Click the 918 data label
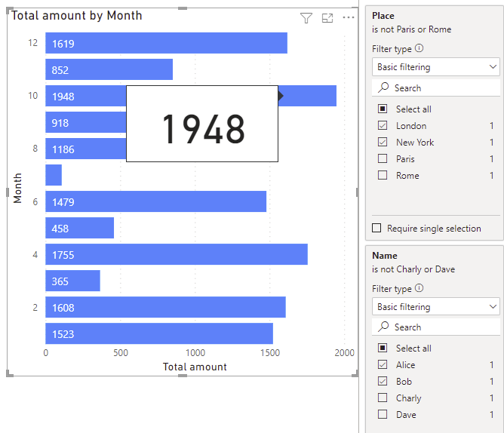The width and height of the screenshot is (504, 433). pyautogui.click(x=60, y=123)
